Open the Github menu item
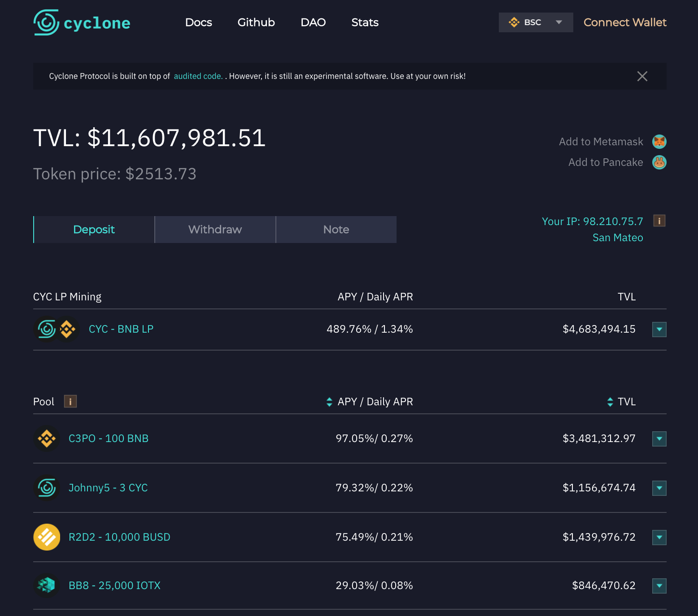 256,22
